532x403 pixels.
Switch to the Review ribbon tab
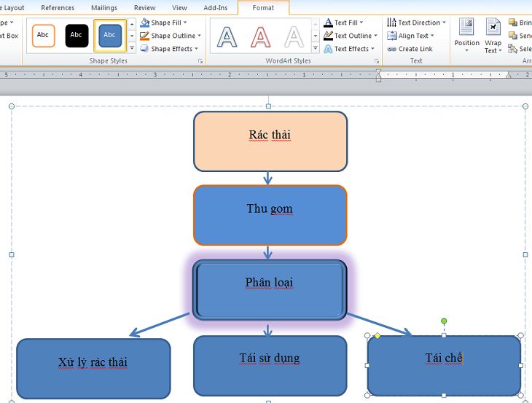click(x=144, y=8)
